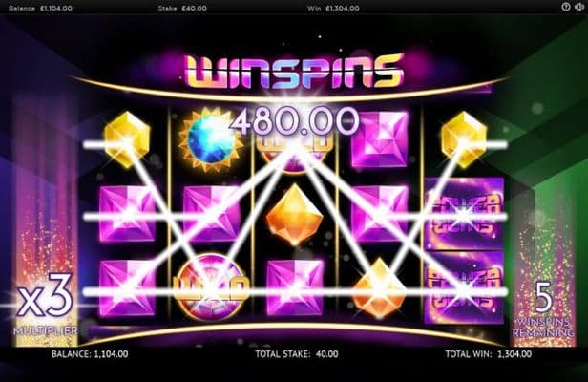This screenshot has width=588, height=382.
Task: Click the blue sun gem symbol
Action: tap(211, 140)
